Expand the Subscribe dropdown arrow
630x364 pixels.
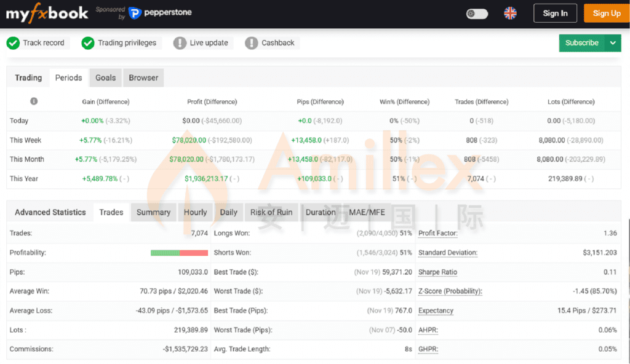coord(613,43)
